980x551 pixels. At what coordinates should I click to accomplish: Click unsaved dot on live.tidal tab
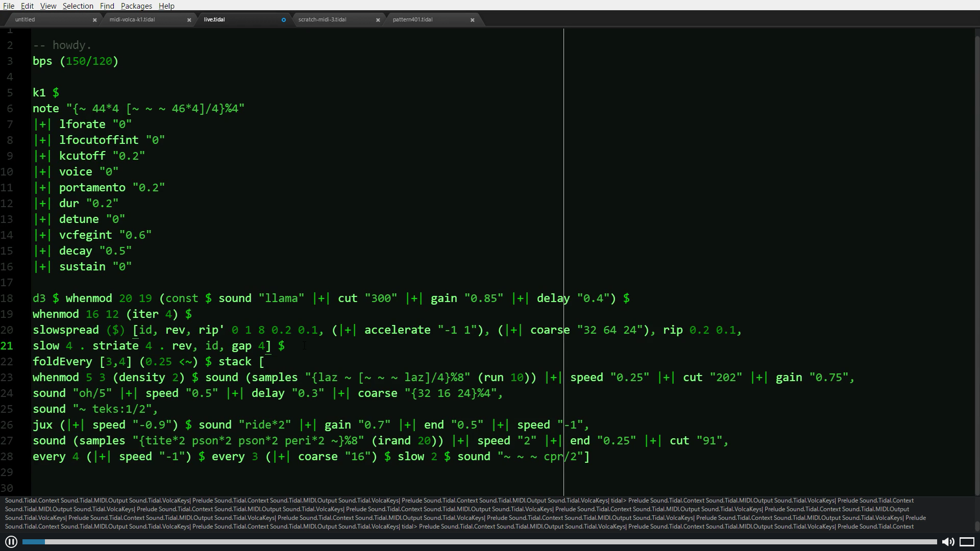(x=283, y=20)
